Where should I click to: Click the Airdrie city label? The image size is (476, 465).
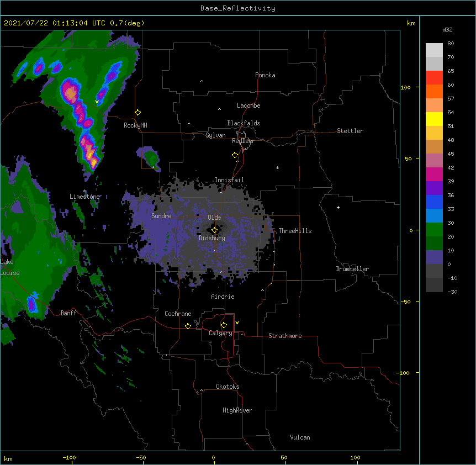(x=223, y=297)
